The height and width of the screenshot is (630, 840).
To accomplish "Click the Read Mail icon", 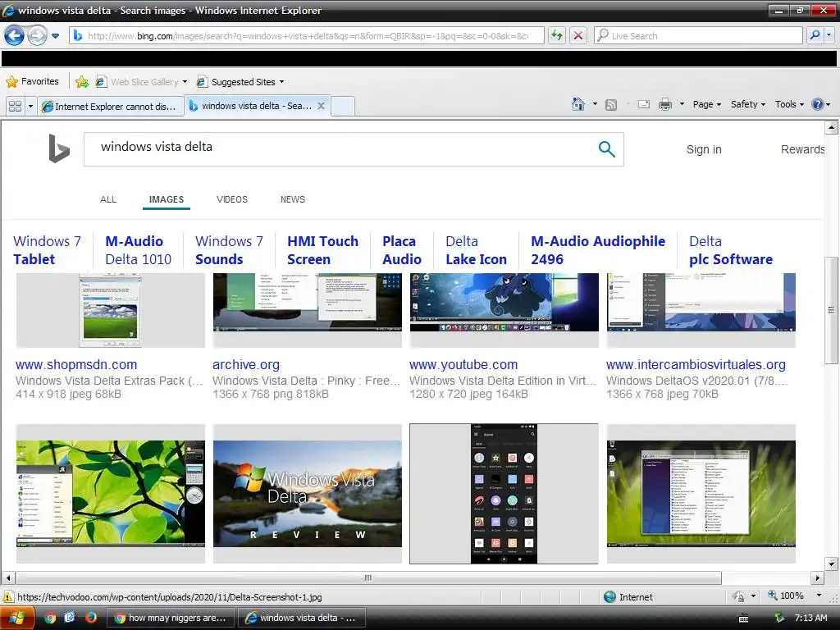I will (644, 104).
